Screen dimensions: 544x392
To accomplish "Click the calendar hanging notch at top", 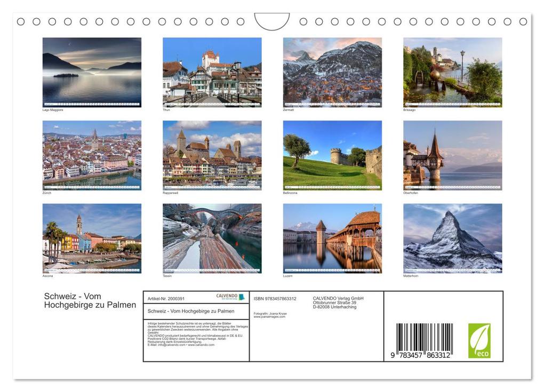I will coord(271,21).
